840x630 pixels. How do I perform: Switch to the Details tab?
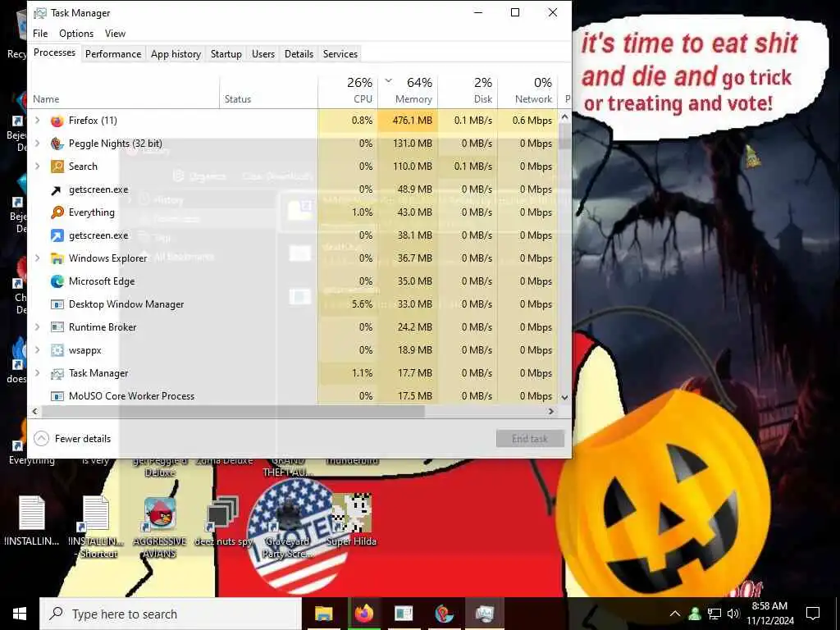(x=299, y=54)
